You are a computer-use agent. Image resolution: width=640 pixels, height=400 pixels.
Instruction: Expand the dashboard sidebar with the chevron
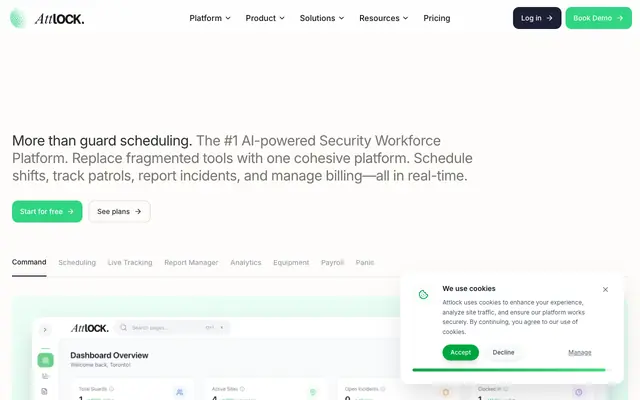click(x=45, y=329)
